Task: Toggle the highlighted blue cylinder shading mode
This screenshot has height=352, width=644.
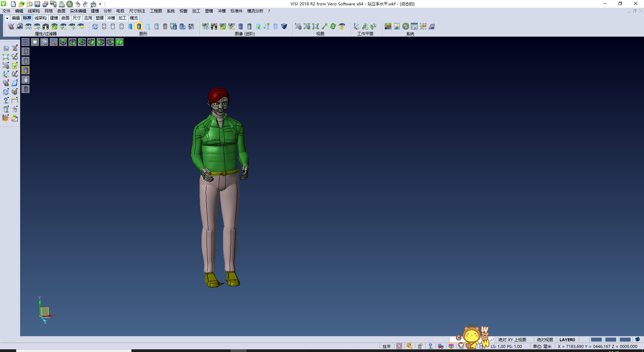Action: point(139,26)
